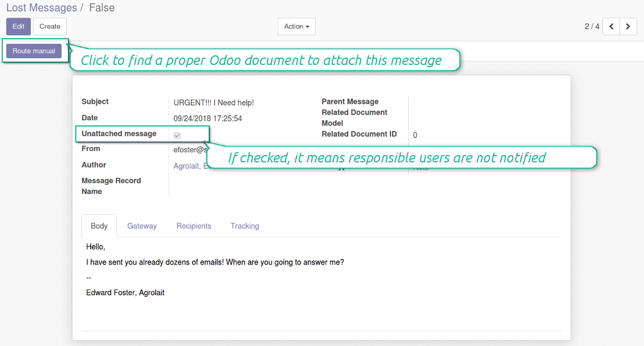
Task: Toggle the Unattached message checkbox
Action: click(177, 135)
